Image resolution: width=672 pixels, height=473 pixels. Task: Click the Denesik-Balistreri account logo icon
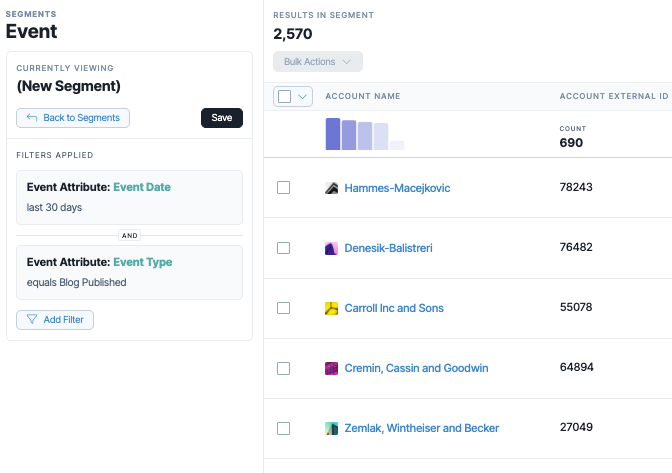331,248
